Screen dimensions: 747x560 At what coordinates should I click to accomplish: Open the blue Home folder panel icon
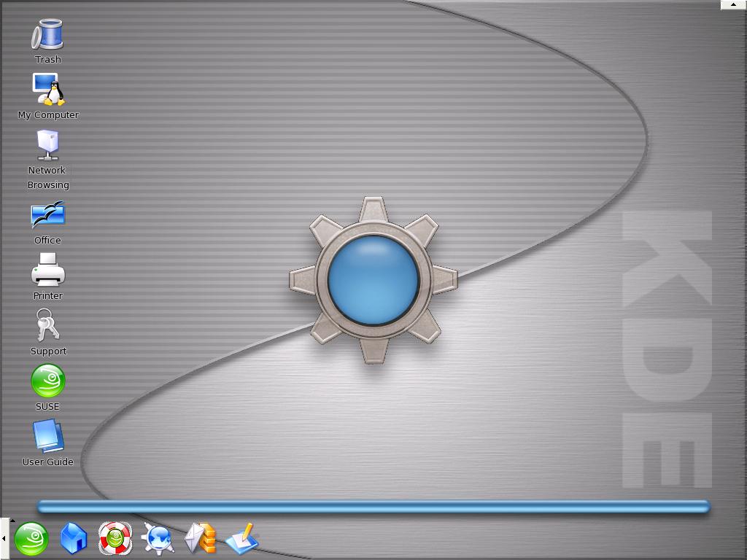74,539
